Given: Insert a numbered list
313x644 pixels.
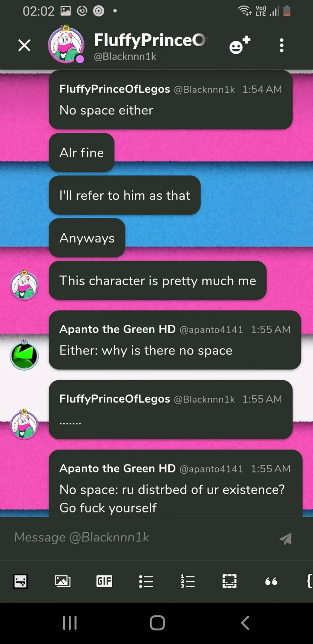Looking at the screenshot, I should 188,581.
